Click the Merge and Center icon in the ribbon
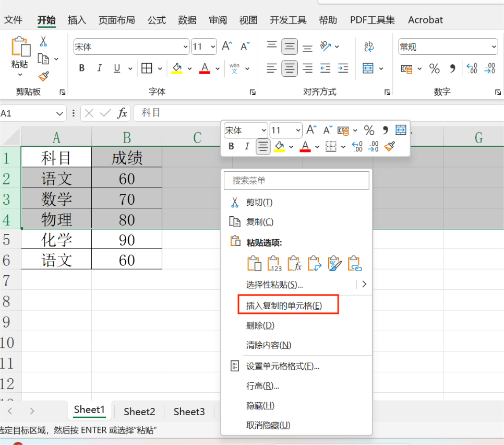 click(x=368, y=68)
